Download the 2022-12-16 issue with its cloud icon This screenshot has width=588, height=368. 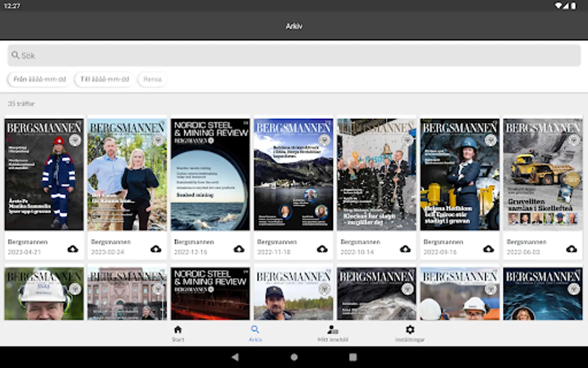pyautogui.click(x=239, y=249)
